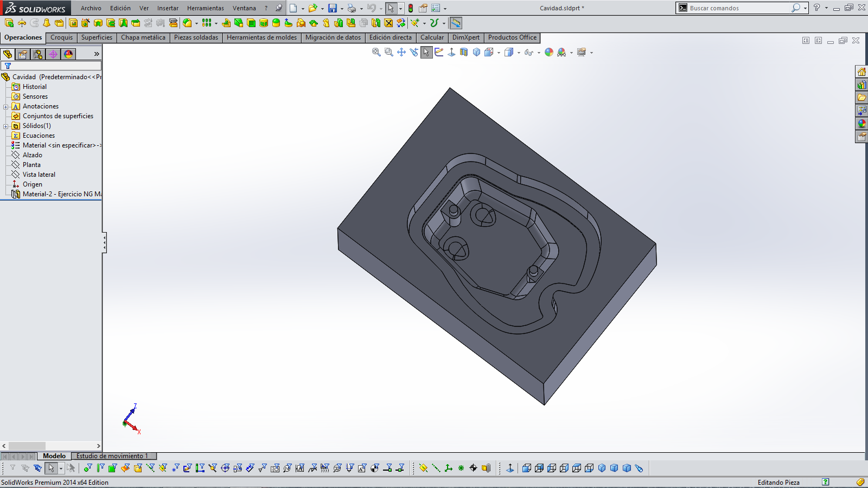Click the linear pattern icon
This screenshot has height=488, width=868.
[x=207, y=23]
